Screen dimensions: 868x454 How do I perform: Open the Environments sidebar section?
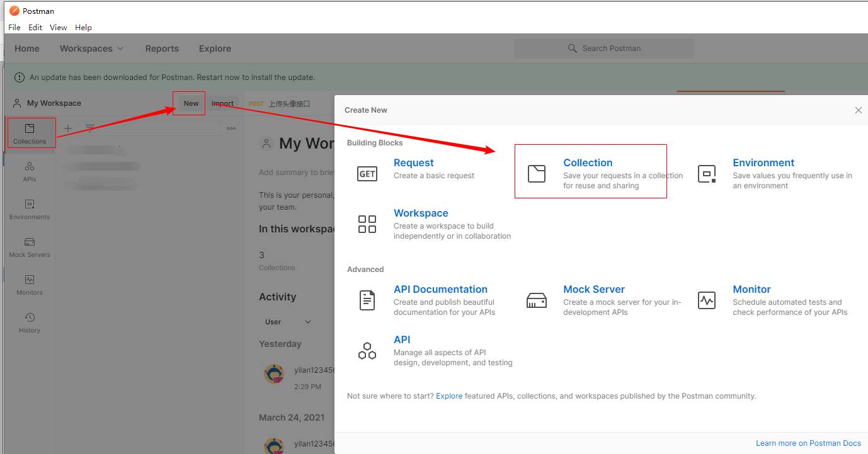coord(30,209)
